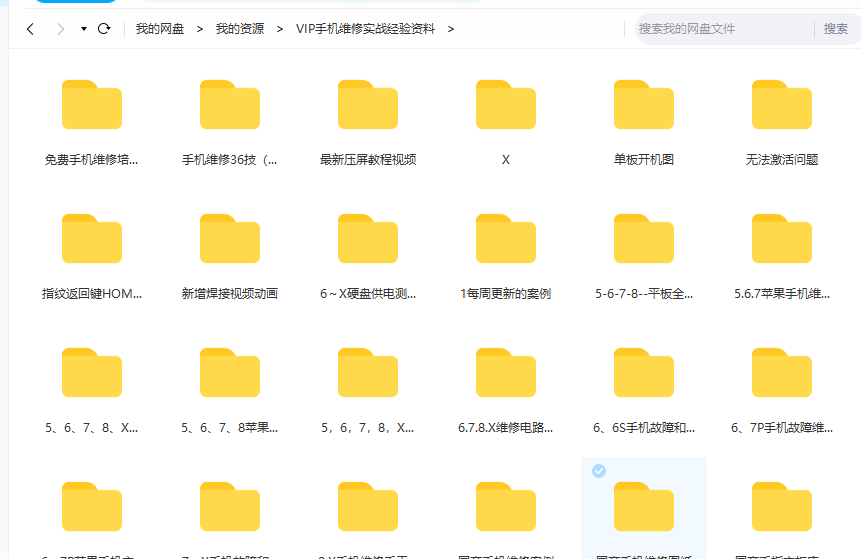
Task: Expand chevron after 我的网盘 breadcrumb
Action: point(200,29)
